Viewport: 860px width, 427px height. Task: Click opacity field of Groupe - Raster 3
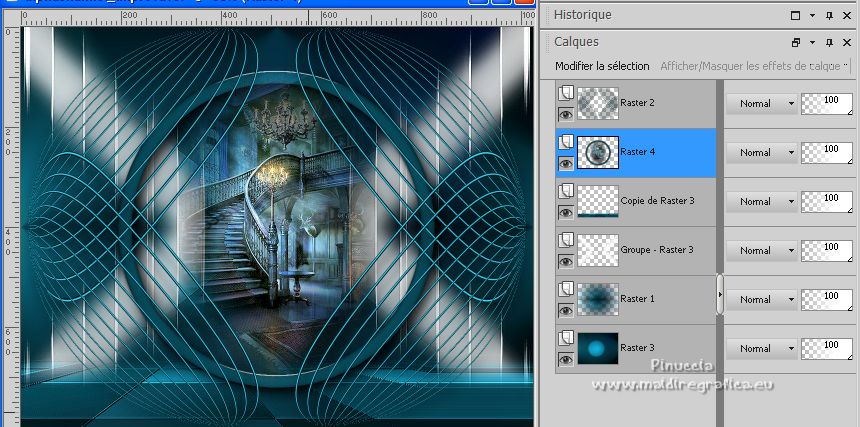coord(827,251)
